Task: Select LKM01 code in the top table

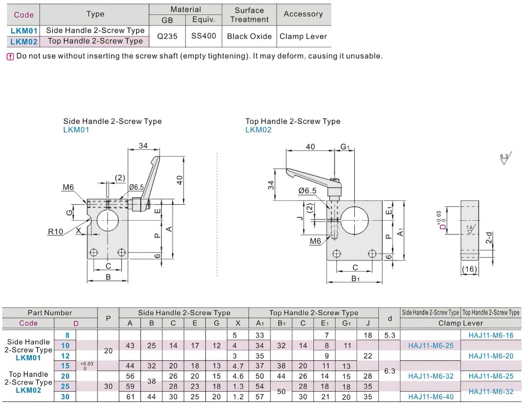Action: (24, 31)
